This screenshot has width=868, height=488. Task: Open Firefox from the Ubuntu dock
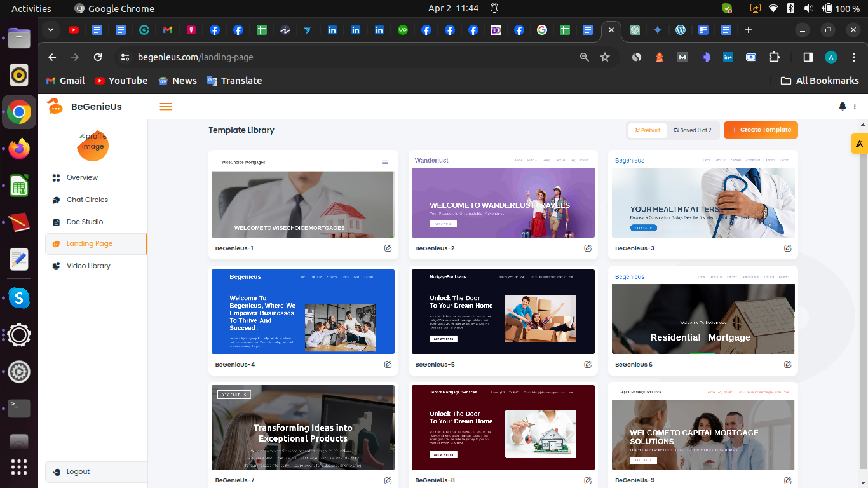click(x=19, y=149)
